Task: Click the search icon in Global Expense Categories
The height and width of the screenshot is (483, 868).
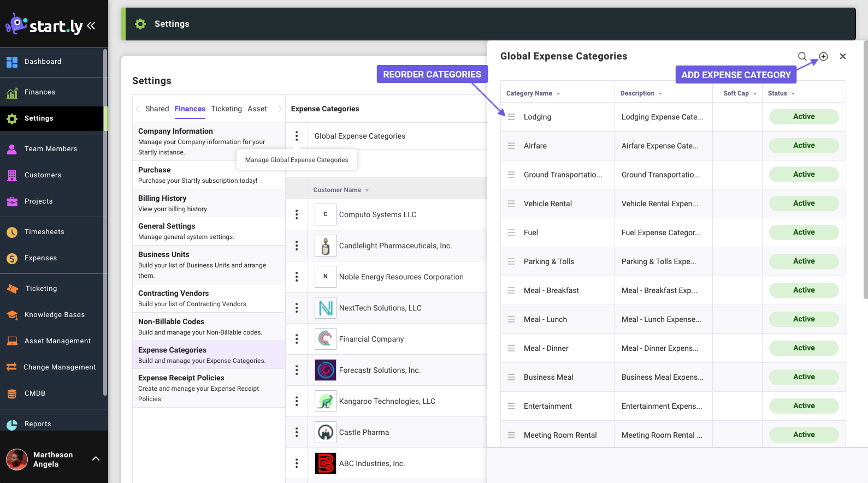Action: pos(802,56)
